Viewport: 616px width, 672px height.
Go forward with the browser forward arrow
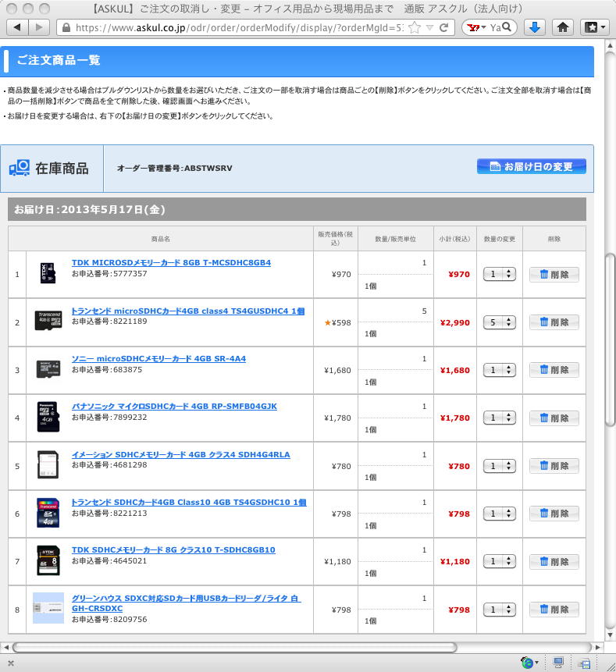39,27
